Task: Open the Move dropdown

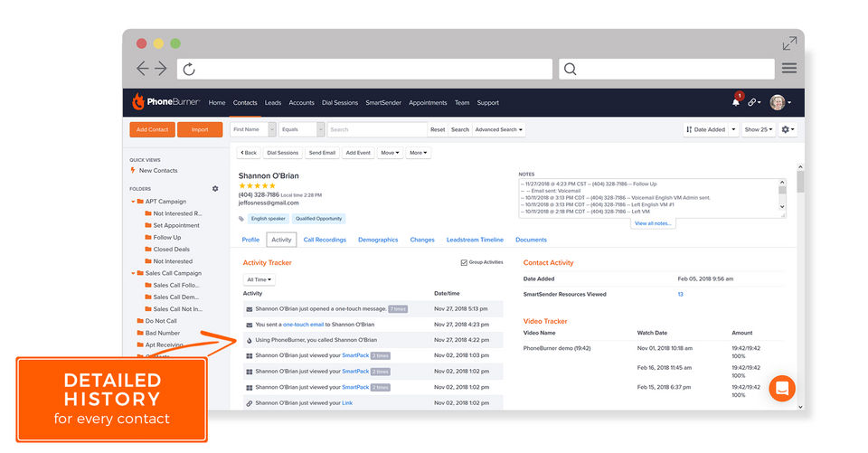Action: pyautogui.click(x=390, y=153)
